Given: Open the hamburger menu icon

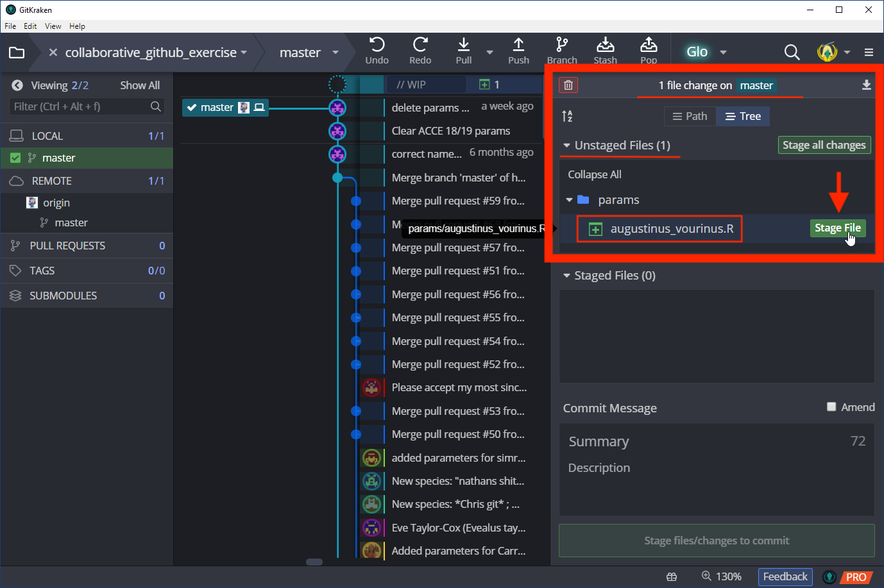Looking at the screenshot, I should (x=869, y=53).
